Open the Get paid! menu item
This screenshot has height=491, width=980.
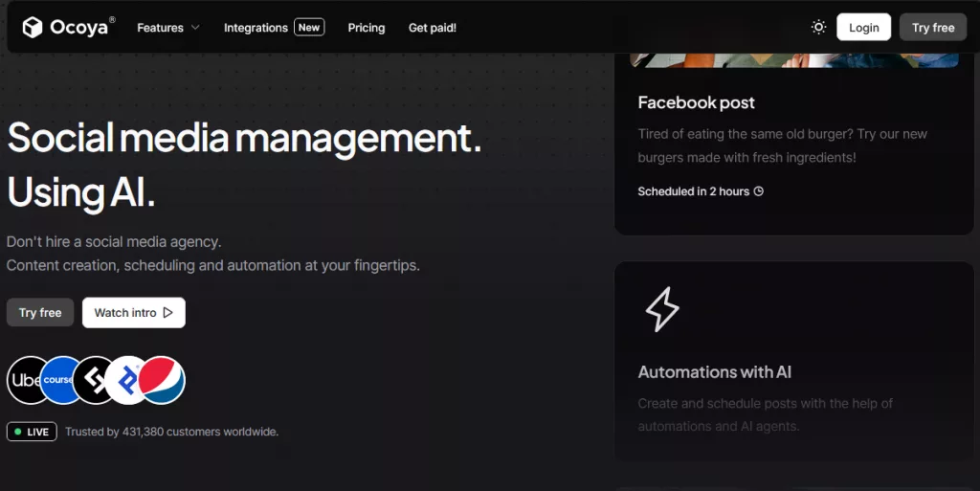pos(433,28)
